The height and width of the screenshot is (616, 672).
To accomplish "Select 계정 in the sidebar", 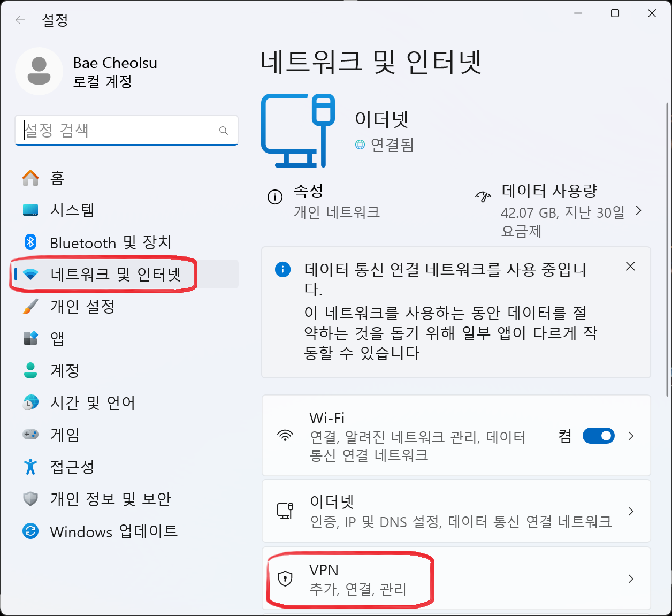I will click(127, 370).
